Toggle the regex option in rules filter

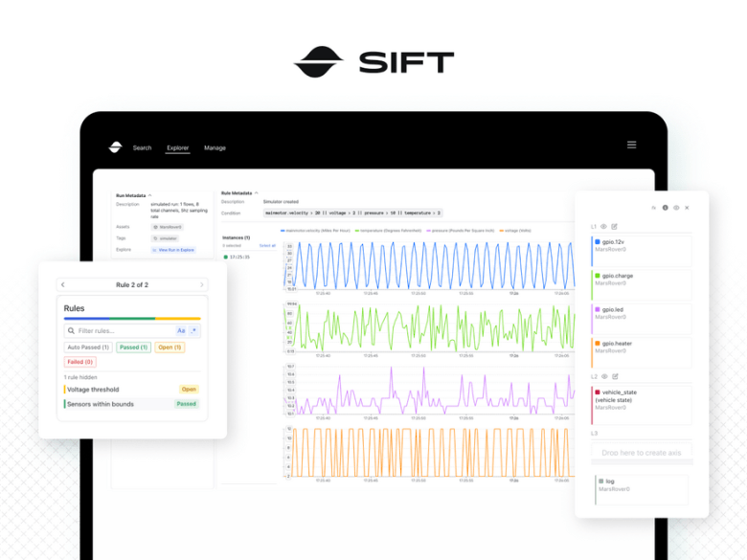point(193,331)
